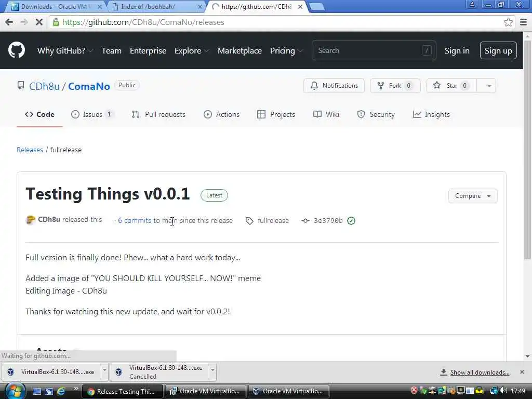Open the Actions tab
The height and width of the screenshot is (399, 532).
point(221,114)
